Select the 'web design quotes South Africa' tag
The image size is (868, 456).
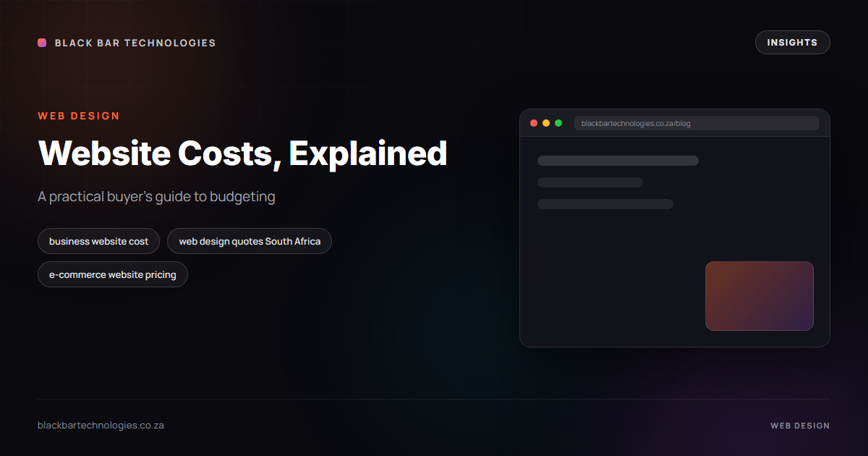coord(250,241)
